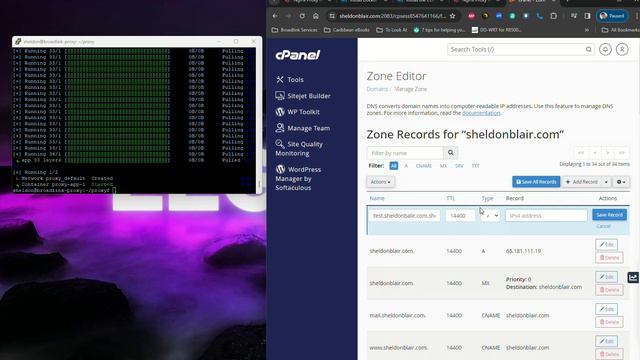Delete the sheldonblair.com MX record
Screen dimensions: 640x360
609,290
